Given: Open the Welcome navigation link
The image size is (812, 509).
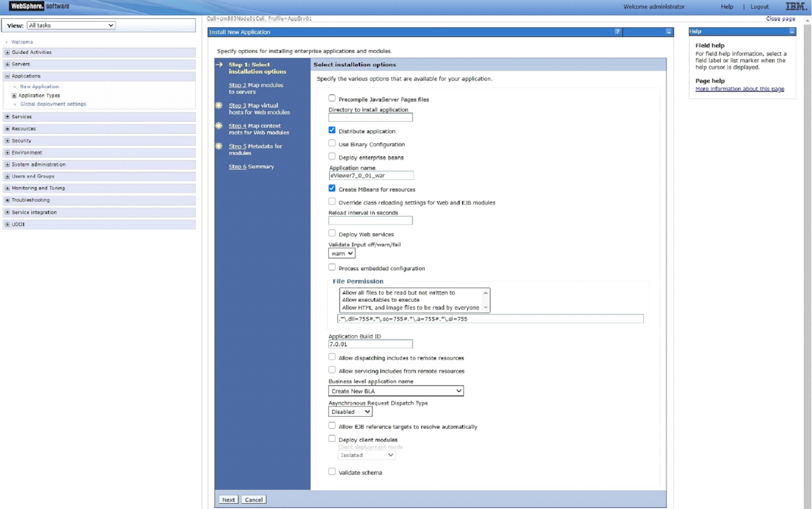Looking at the screenshot, I should coord(22,42).
